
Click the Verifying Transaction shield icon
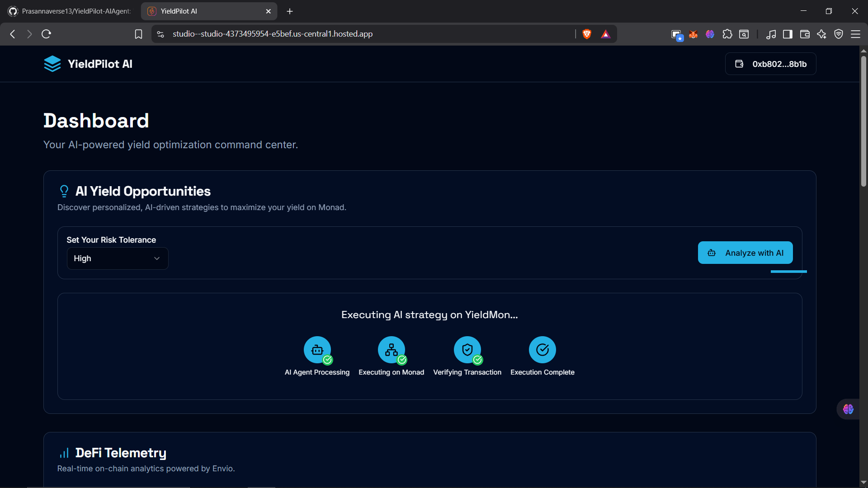tap(467, 350)
